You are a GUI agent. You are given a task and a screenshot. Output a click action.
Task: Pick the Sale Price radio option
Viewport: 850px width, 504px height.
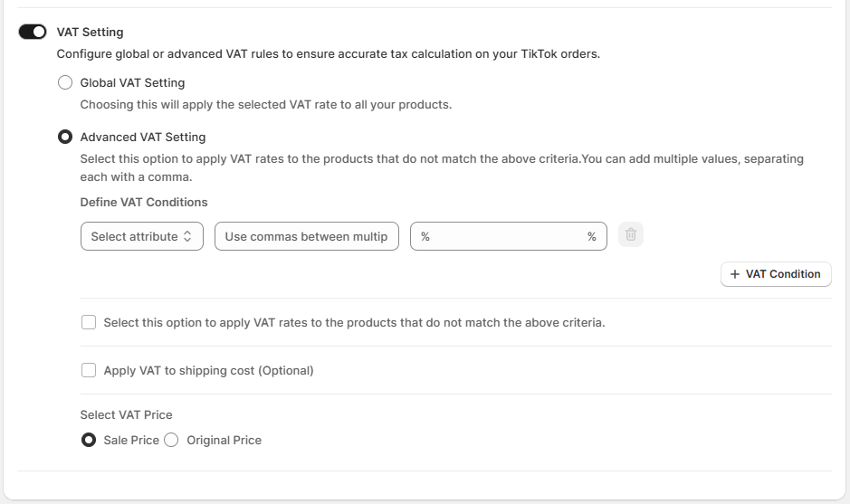coord(89,440)
